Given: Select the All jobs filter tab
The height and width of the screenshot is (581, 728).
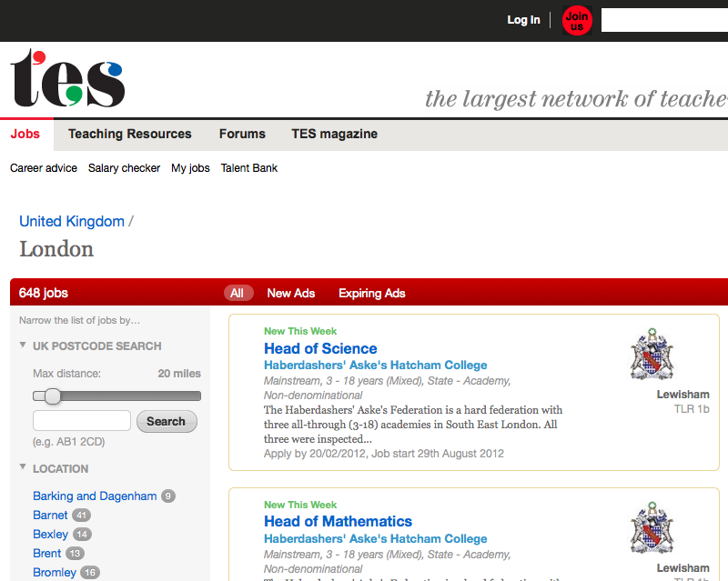Looking at the screenshot, I should tap(238, 293).
